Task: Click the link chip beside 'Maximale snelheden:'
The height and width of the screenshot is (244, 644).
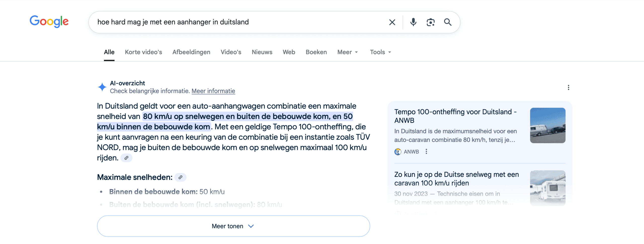Action: tap(180, 177)
